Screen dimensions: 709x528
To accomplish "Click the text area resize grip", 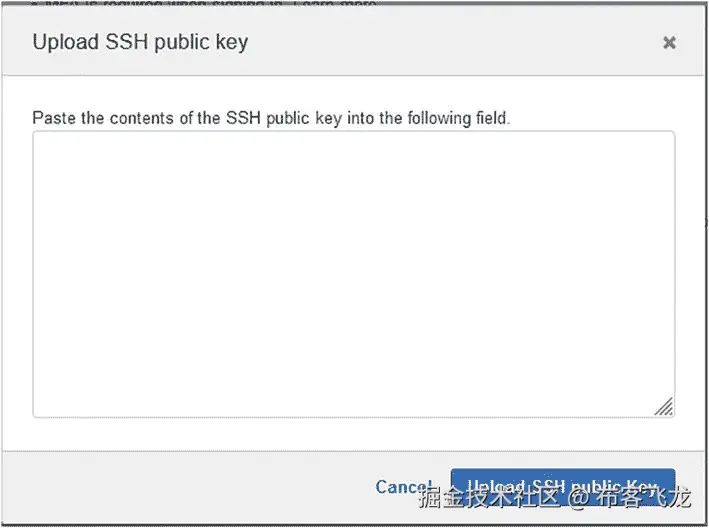I will [664, 406].
